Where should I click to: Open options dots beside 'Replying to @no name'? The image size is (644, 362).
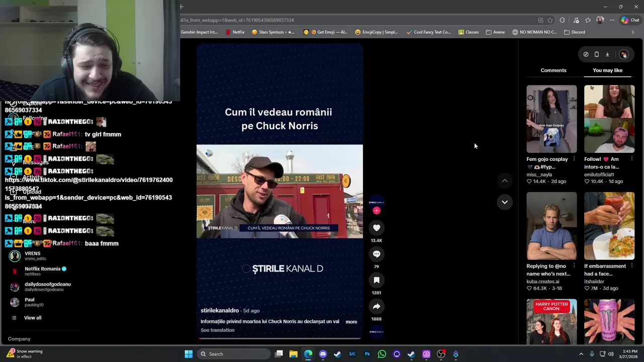point(574,266)
